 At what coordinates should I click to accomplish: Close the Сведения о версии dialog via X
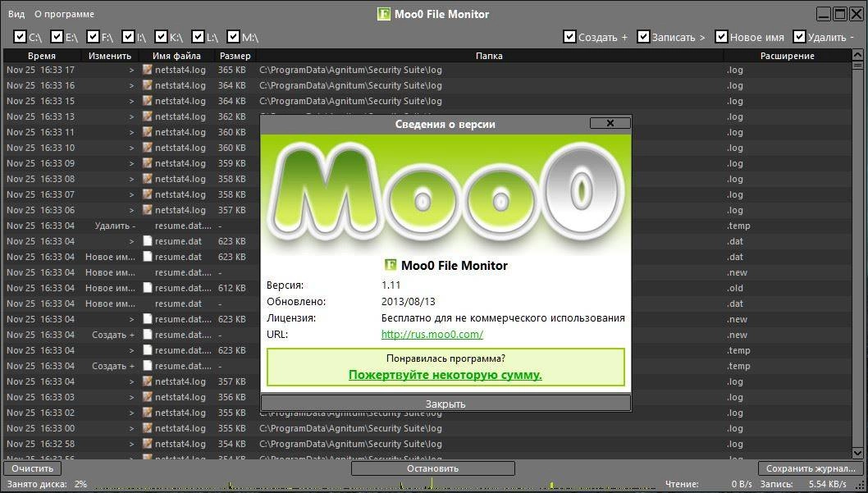pos(610,123)
